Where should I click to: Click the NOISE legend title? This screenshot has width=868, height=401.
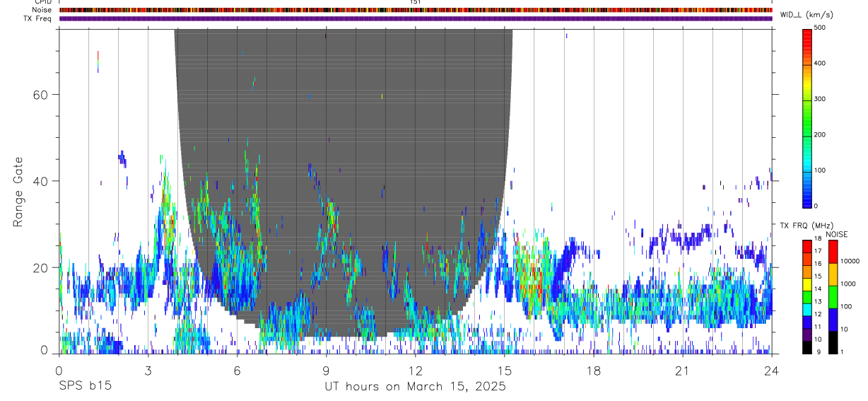(835, 234)
